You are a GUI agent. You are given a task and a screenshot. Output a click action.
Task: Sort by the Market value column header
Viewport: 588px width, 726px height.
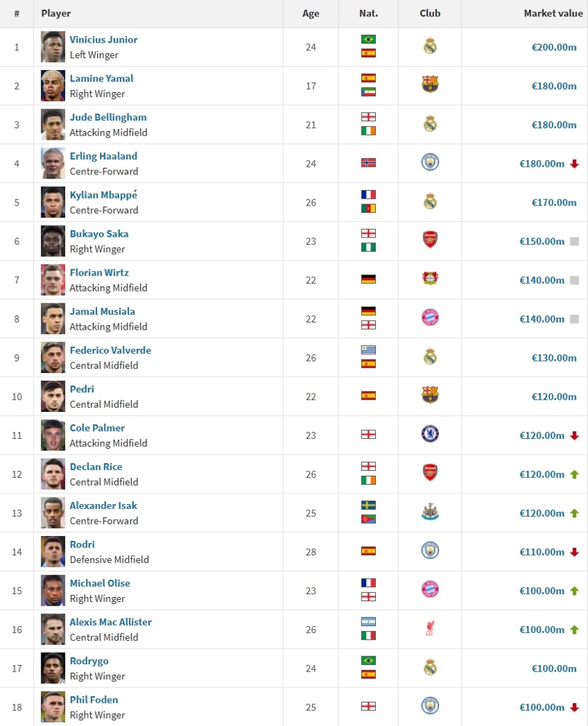(553, 13)
